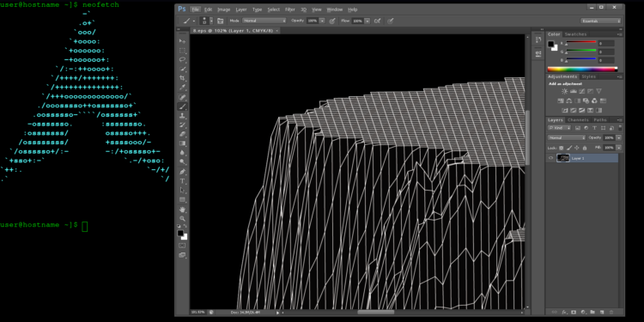Screen dimensions: 644x322
Task: Open the Window menu
Action: tap(334, 9)
